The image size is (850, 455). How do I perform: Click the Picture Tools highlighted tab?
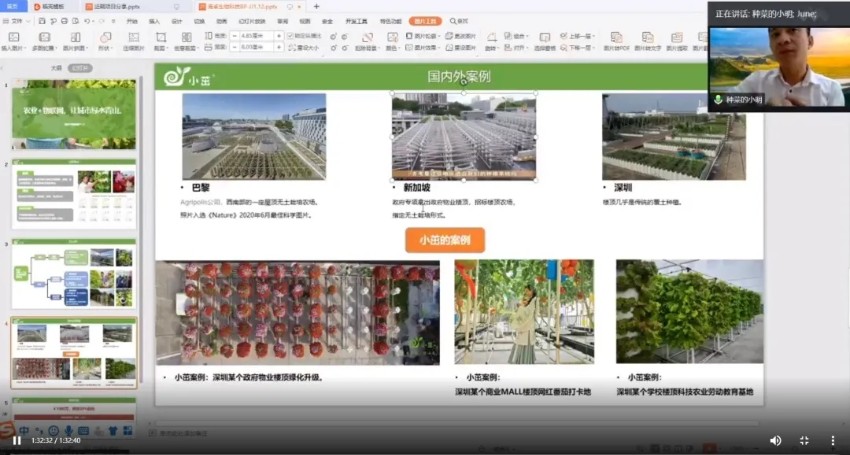(x=425, y=21)
